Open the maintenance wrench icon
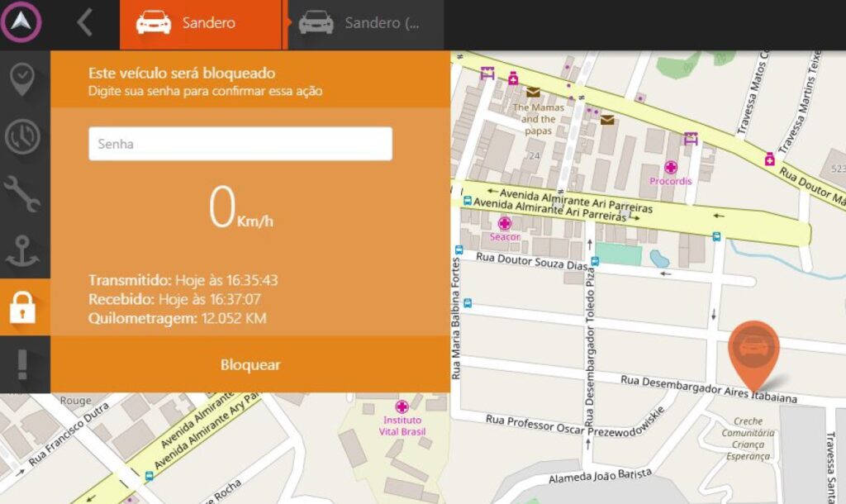This screenshot has width=846, height=504. pos(23,194)
